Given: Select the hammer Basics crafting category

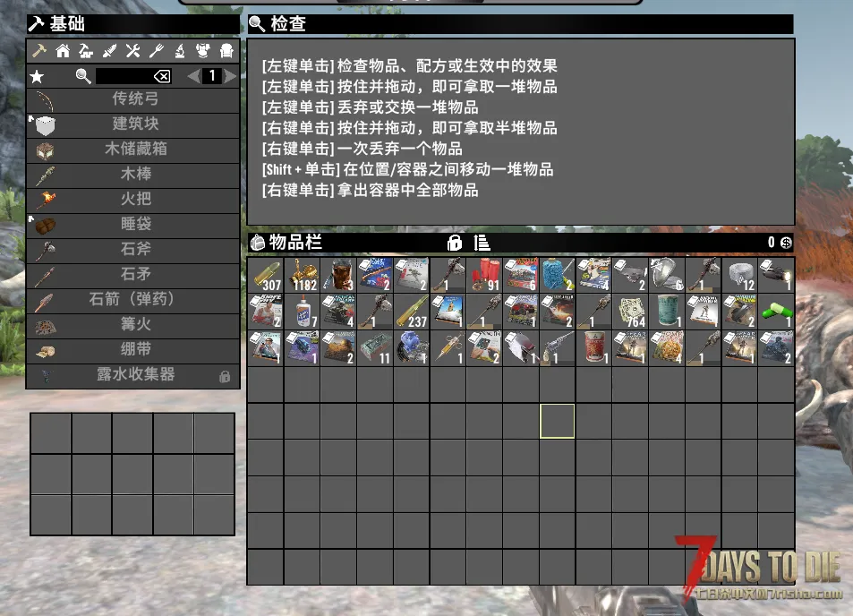Looking at the screenshot, I should pos(38,51).
